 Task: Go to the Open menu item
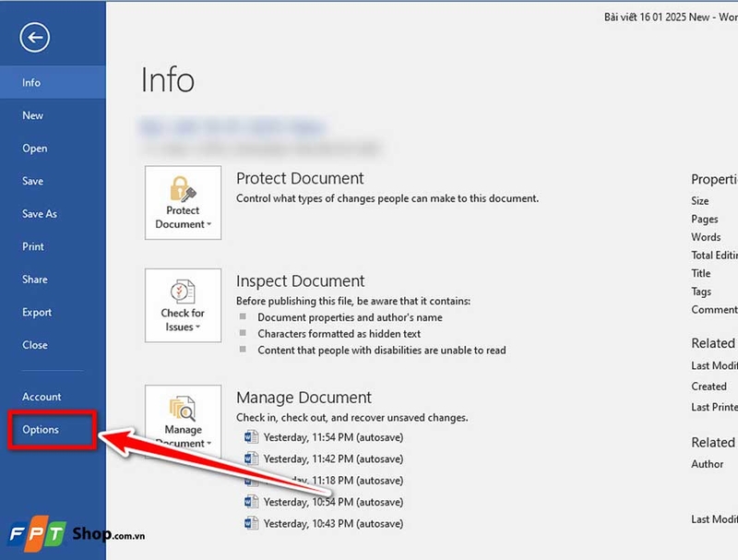click(x=53, y=149)
